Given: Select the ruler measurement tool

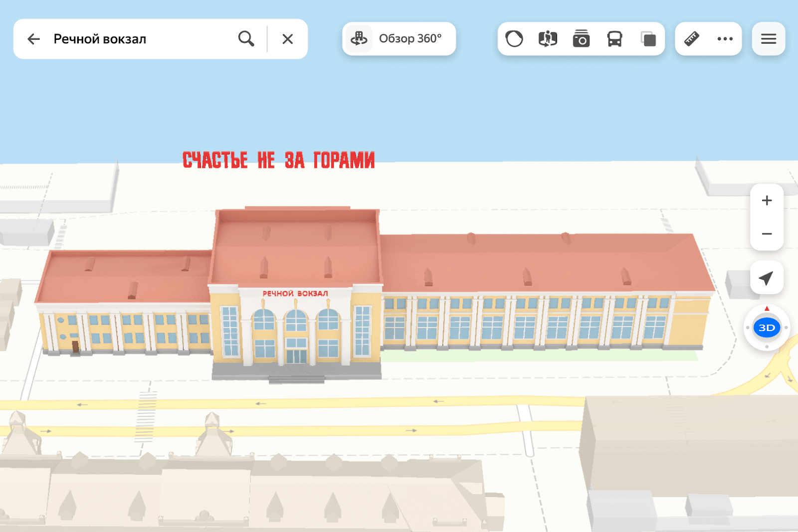Looking at the screenshot, I should click(x=692, y=39).
